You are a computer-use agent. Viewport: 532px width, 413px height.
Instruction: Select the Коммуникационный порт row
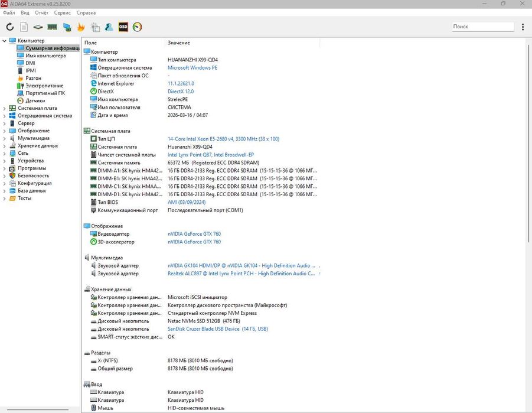[167, 210]
